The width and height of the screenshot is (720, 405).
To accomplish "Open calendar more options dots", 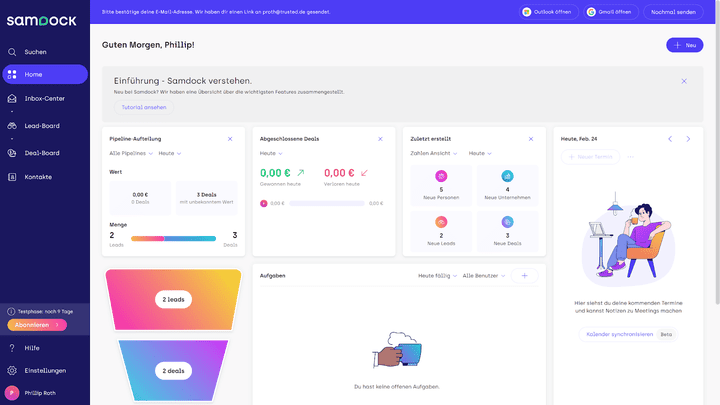I will [630, 157].
